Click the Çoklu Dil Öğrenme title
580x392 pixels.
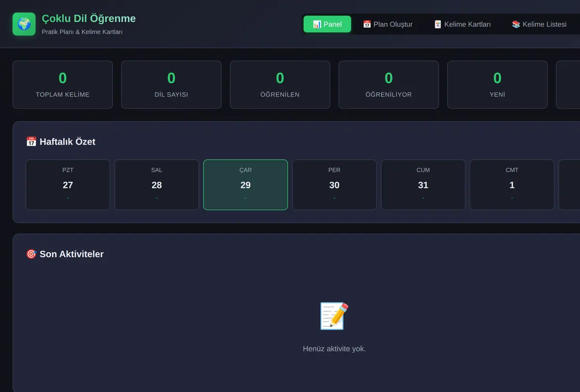[89, 19]
